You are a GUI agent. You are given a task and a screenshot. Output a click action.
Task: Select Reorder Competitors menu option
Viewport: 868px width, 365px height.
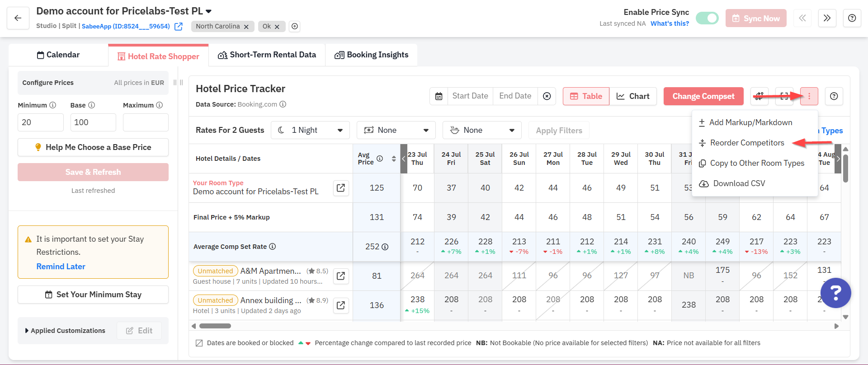[747, 143]
